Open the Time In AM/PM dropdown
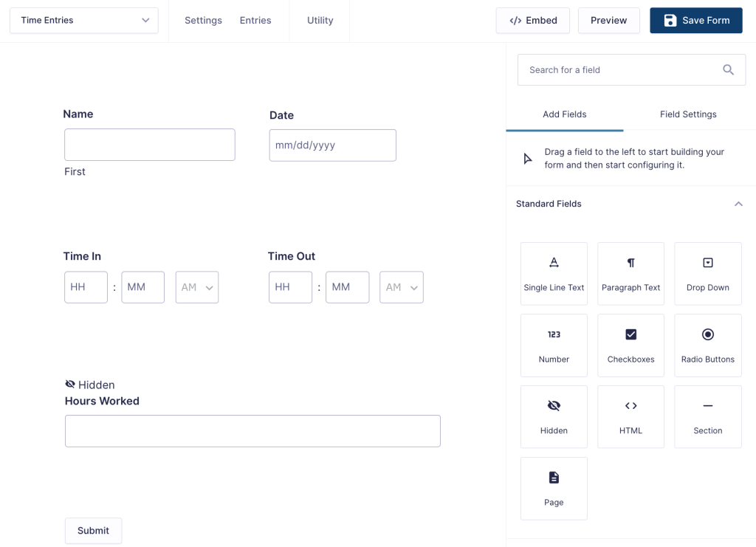 196,287
